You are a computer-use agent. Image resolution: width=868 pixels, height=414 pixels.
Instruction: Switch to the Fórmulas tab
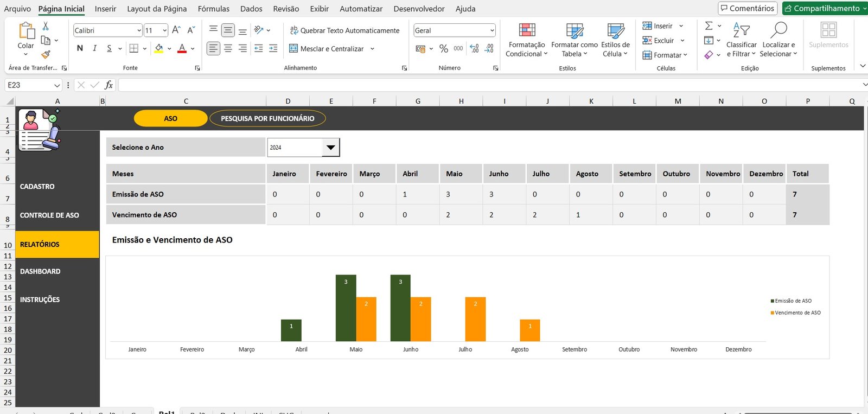[x=214, y=9]
